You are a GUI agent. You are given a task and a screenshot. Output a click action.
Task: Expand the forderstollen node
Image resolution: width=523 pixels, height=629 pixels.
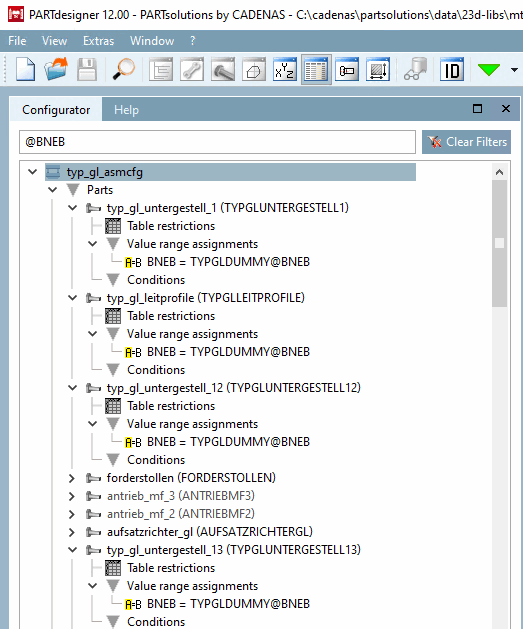(72, 478)
